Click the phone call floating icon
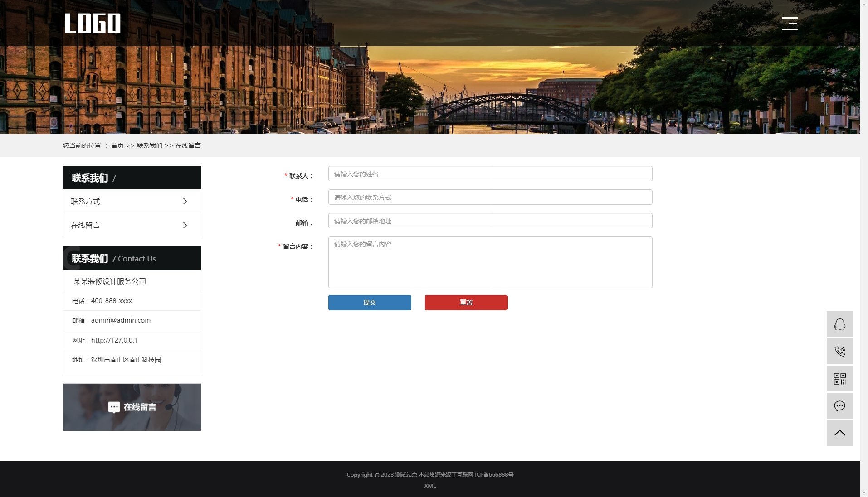This screenshot has width=868, height=497. click(x=839, y=352)
